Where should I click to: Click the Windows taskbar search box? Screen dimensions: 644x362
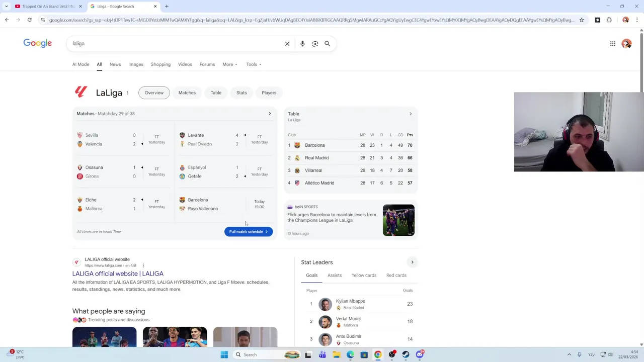267,354
